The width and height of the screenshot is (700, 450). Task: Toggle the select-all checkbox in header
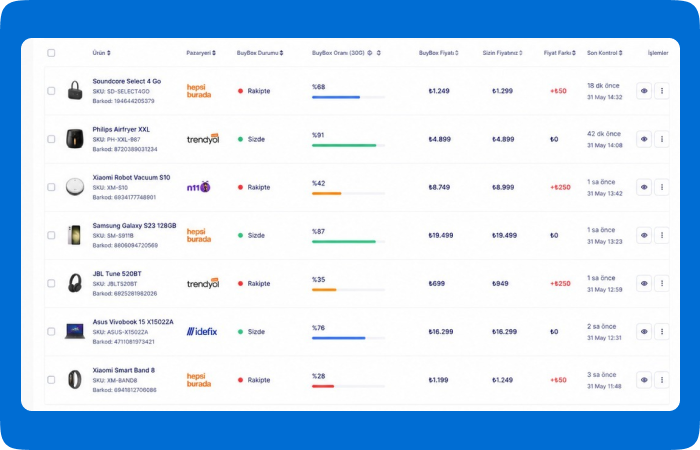pos(51,53)
